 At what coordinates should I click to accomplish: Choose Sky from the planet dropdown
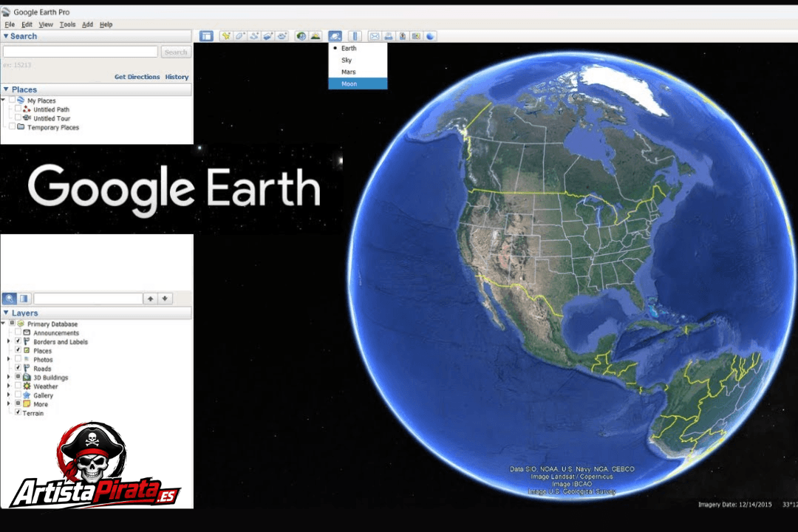tap(358, 60)
